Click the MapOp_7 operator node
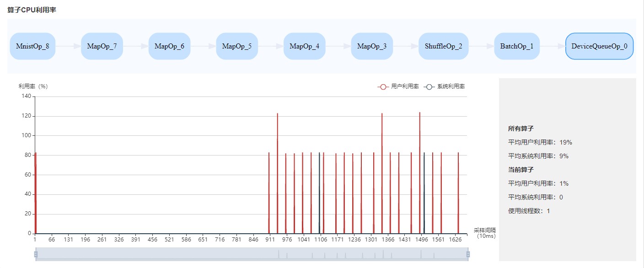 102,46
